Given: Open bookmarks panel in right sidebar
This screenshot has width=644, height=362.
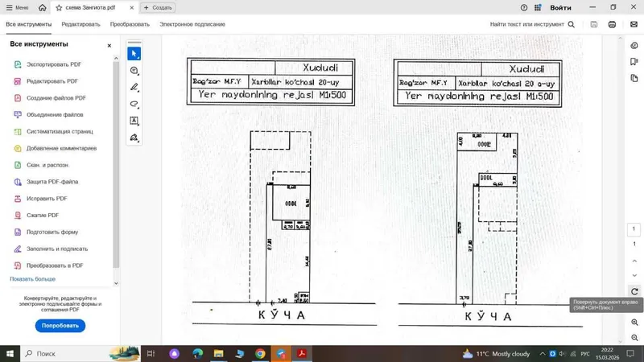Looking at the screenshot, I should click(x=634, y=62).
